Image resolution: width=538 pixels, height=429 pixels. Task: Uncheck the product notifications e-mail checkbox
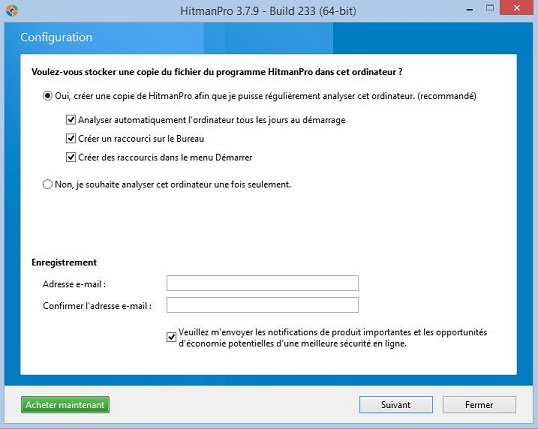[171, 337]
